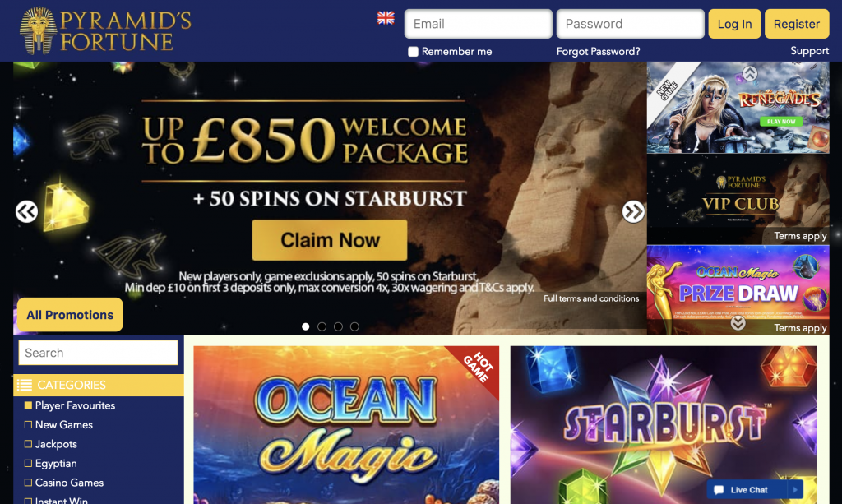The width and height of the screenshot is (842, 504).
Task: Tick the Remember me checkbox
Action: coord(413,52)
